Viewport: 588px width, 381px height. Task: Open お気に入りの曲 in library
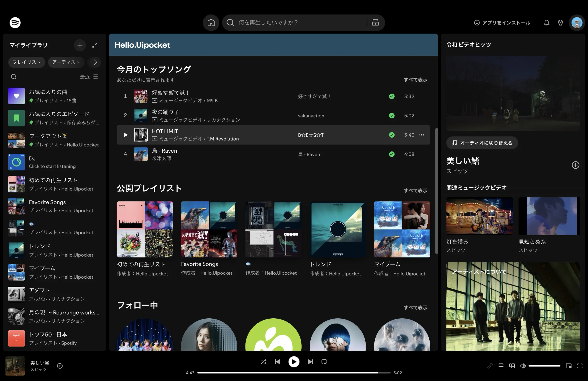pyautogui.click(x=54, y=96)
